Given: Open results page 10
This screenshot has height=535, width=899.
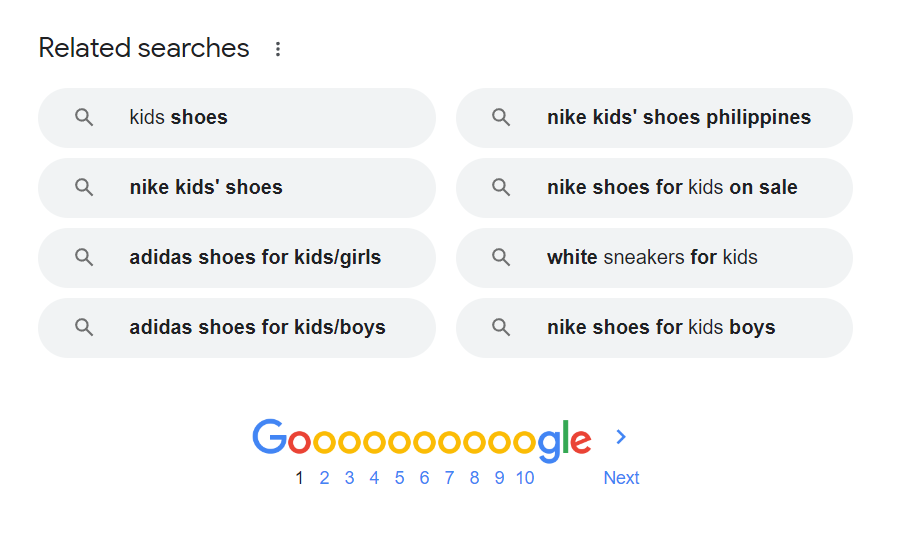Looking at the screenshot, I should [x=525, y=478].
